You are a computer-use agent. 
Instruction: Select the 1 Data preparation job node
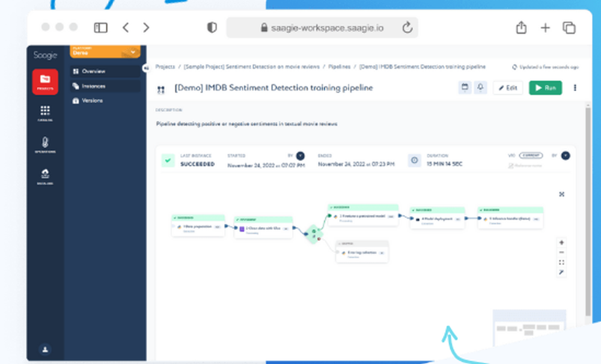(x=198, y=226)
